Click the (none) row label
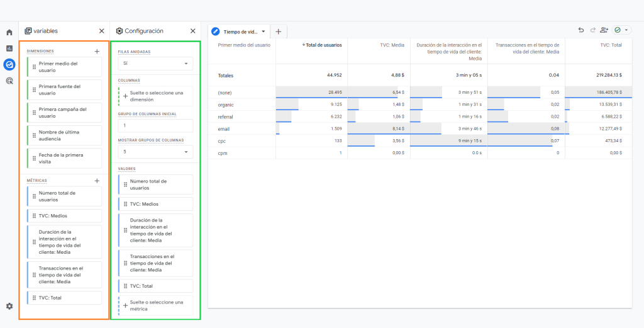Viewport: 644px width, 328px height. coord(225,93)
